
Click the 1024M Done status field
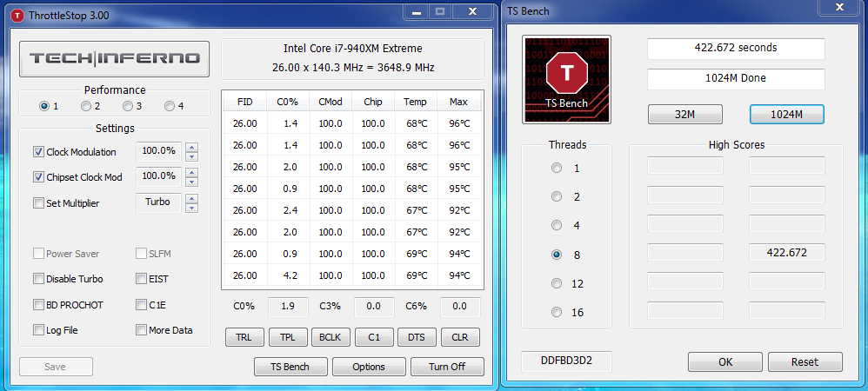(737, 79)
